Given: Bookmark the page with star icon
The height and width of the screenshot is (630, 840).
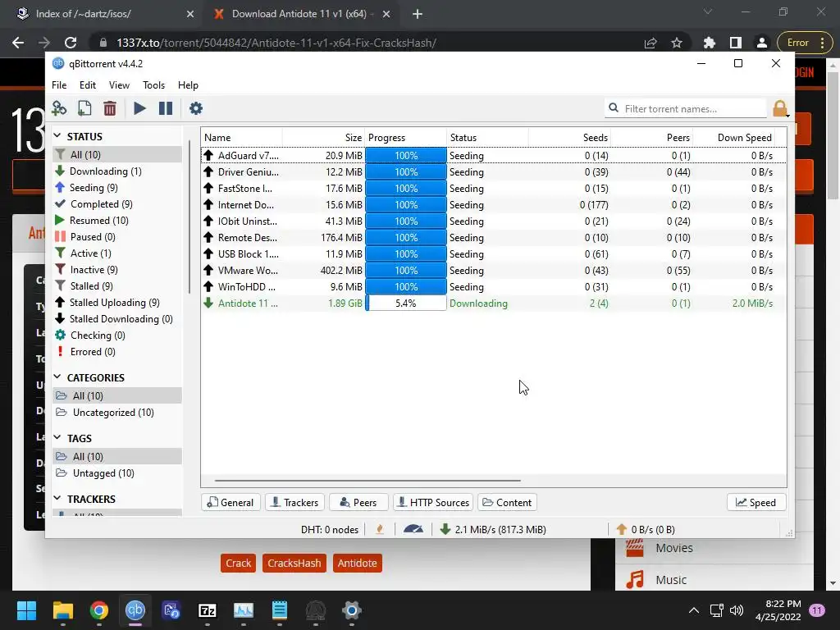Looking at the screenshot, I should (677, 43).
